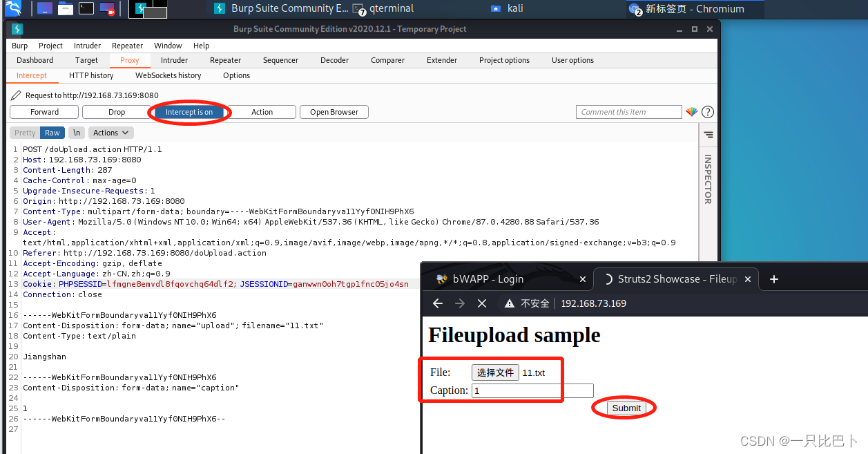Open the User options tab
The image size is (868, 454).
point(572,60)
